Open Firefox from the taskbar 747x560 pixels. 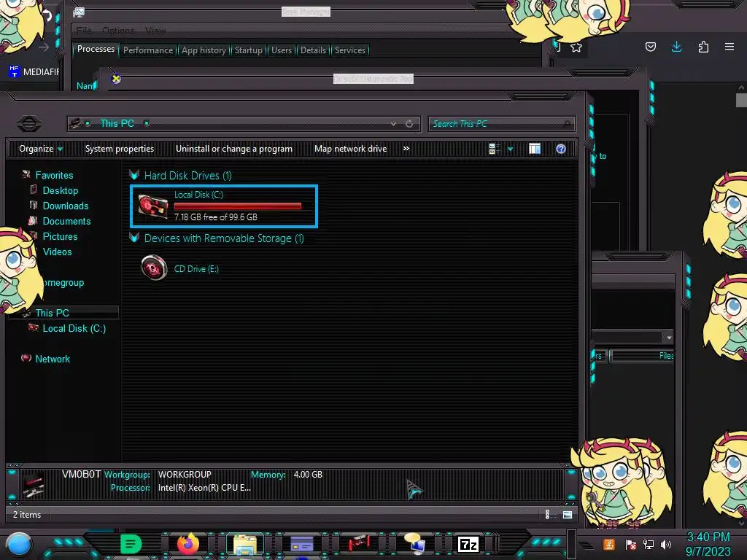[x=188, y=544]
